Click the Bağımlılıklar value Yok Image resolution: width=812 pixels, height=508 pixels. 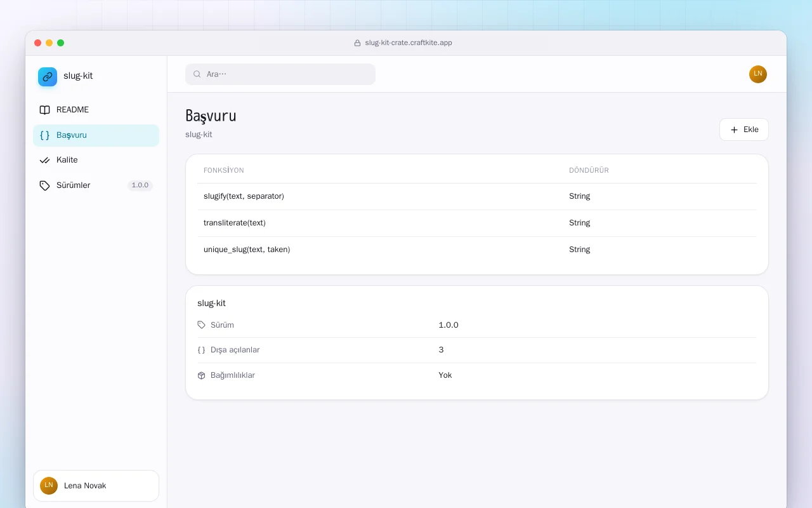(x=445, y=375)
